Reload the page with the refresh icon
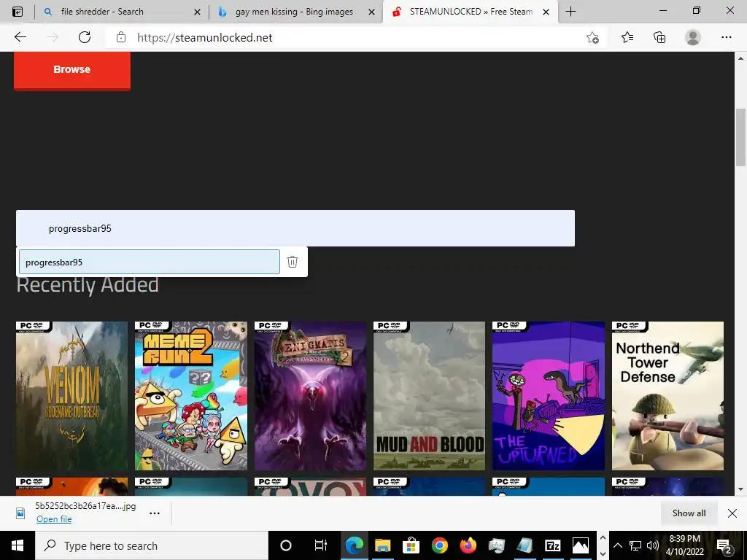 tap(85, 37)
